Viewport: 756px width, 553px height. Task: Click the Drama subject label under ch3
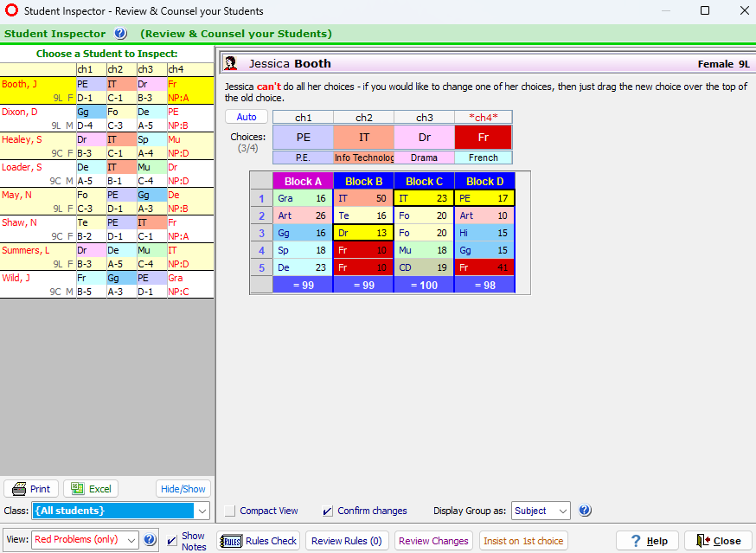(425, 158)
